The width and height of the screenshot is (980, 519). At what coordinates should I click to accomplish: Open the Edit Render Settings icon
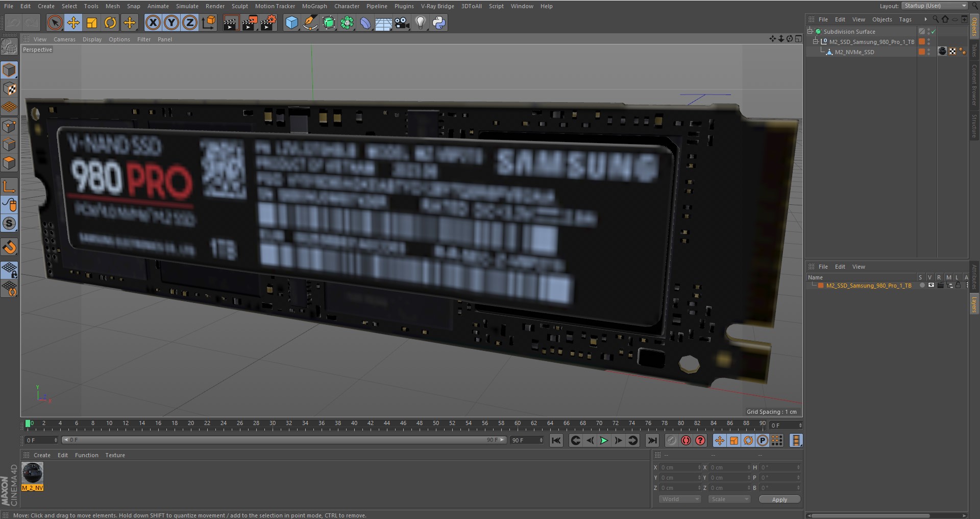click(x=268, y=22)
